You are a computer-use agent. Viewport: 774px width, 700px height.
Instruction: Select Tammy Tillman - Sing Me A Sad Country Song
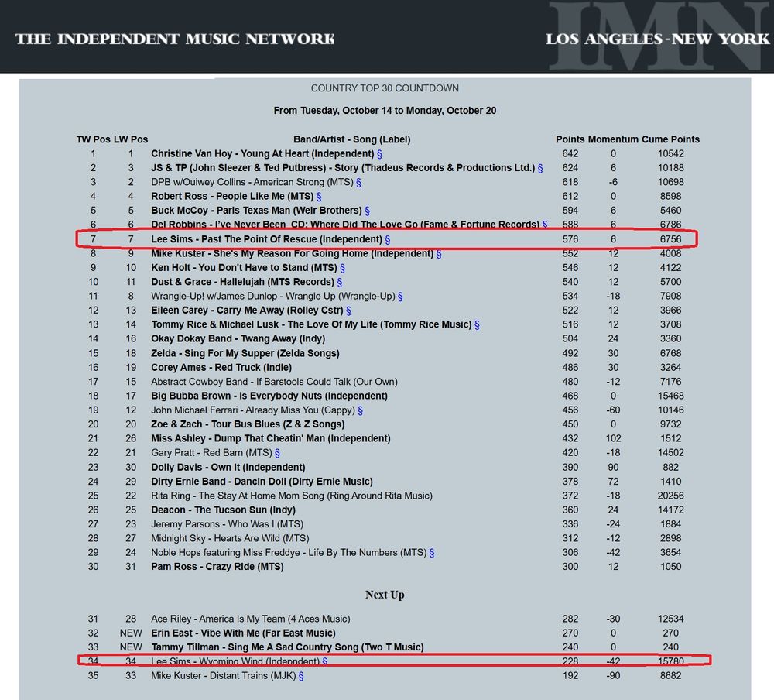coord(287,647)
